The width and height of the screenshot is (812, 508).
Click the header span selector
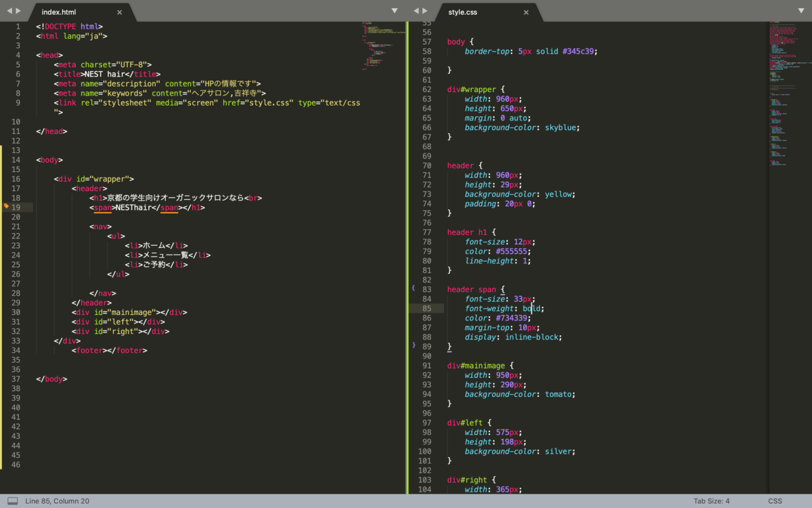tap(472, 289)
